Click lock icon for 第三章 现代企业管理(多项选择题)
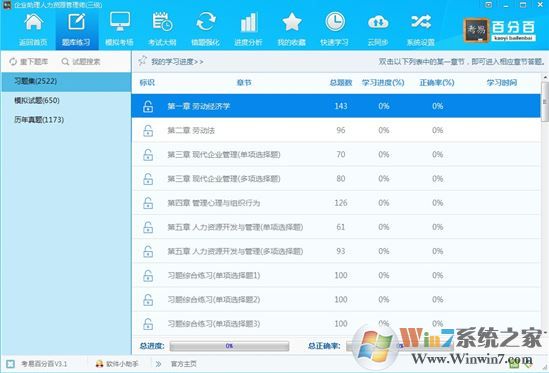Image resolution: width=549 pixels, height=373 pixels. coord(148,179)
